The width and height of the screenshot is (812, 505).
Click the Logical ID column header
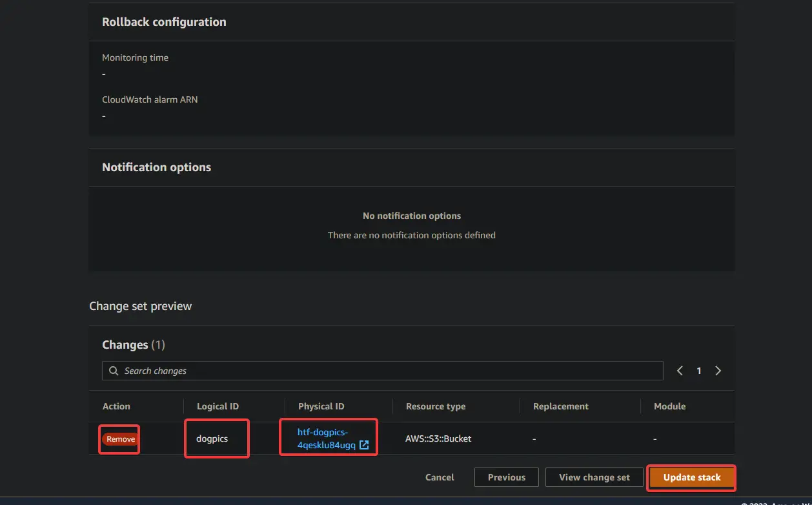coord(218,406)
